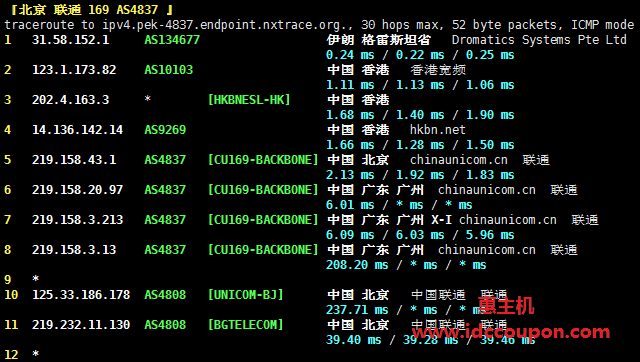Click IP address 202.4.163.3

coord(71,100)
